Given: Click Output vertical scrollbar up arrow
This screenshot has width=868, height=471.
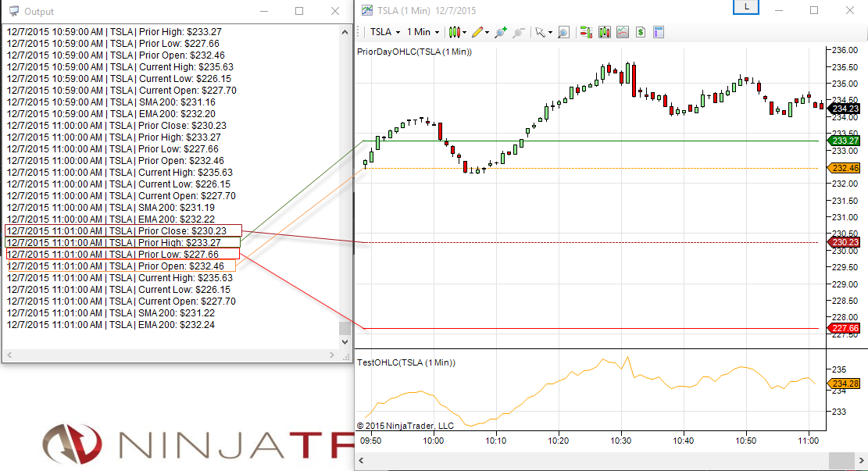Looking at the screenshot, I should pyautogui.click(x=345, y=32).
